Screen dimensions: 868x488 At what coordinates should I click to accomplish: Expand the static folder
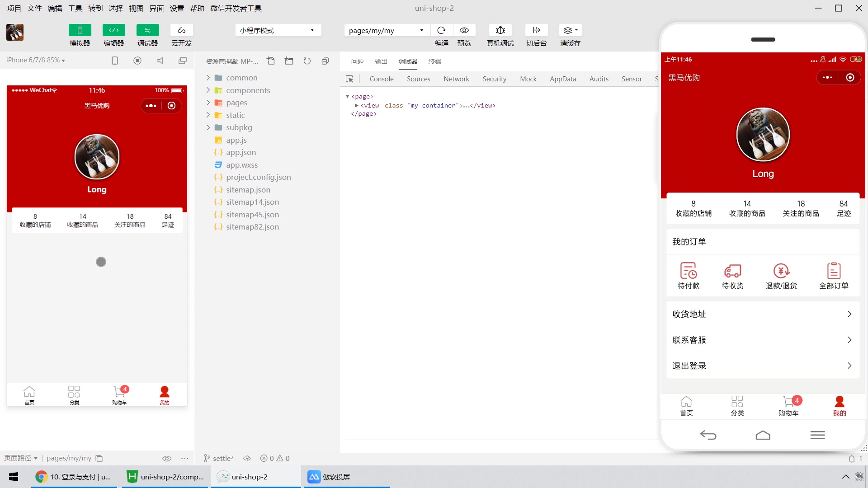point(208,115)
